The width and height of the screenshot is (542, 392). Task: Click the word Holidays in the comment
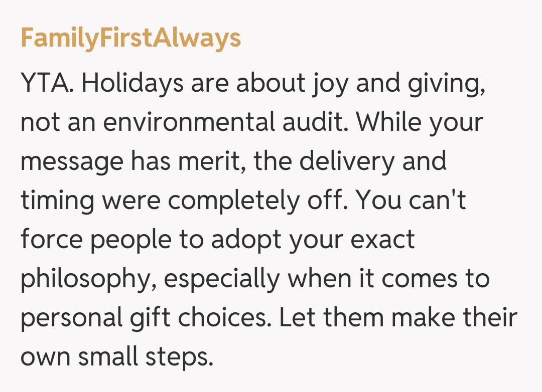coord(132,84)
